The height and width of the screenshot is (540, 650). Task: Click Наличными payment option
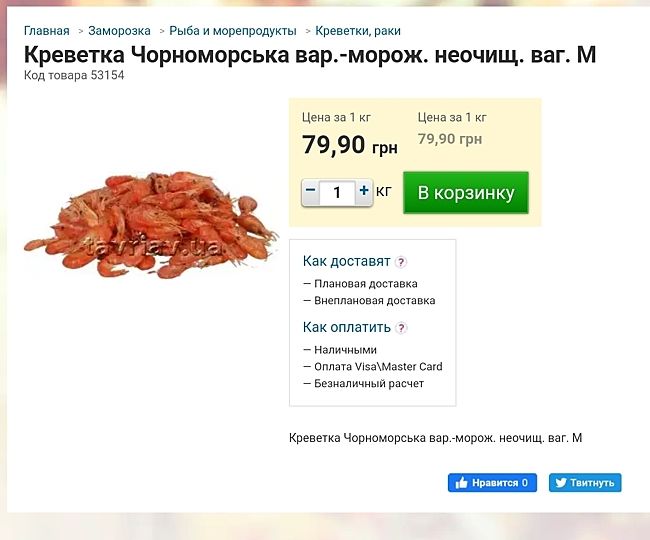(x=345, y=350)
